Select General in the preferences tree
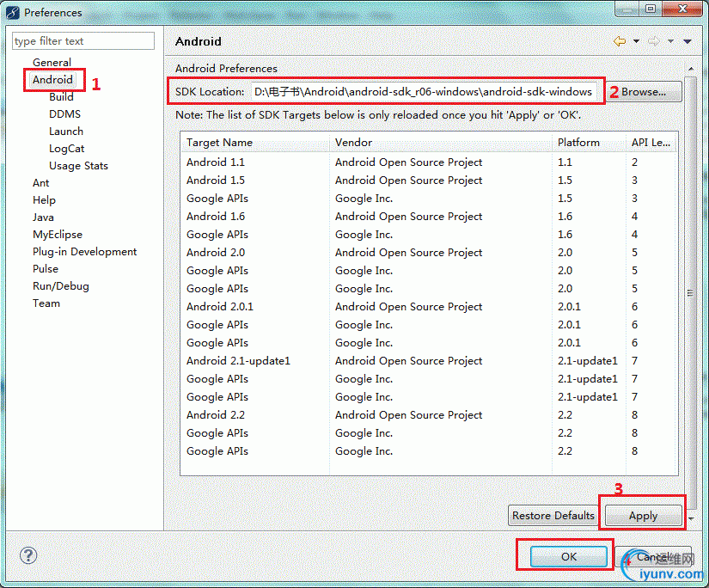Viewport: 709px width, 588px height. (x=52, y=63)
